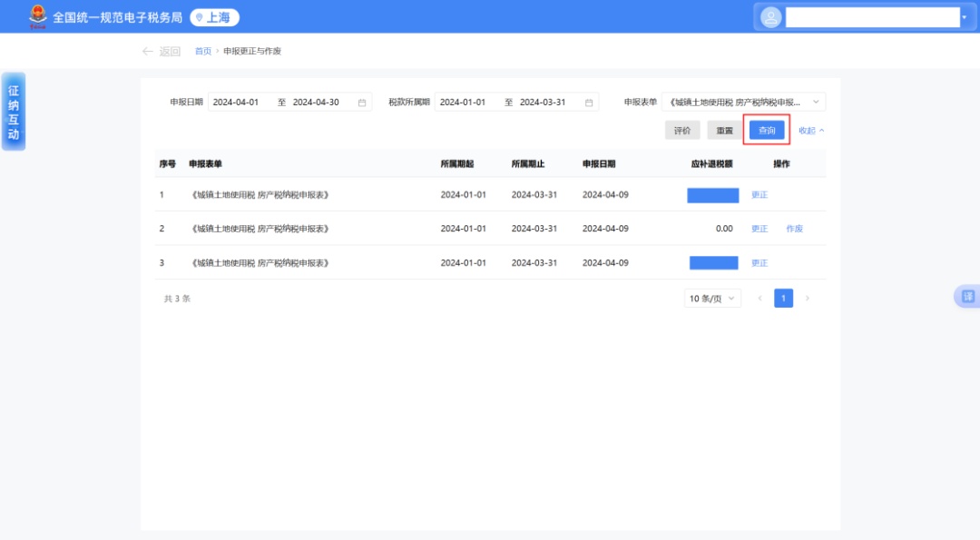Go to next page arrow

(808, 299)
